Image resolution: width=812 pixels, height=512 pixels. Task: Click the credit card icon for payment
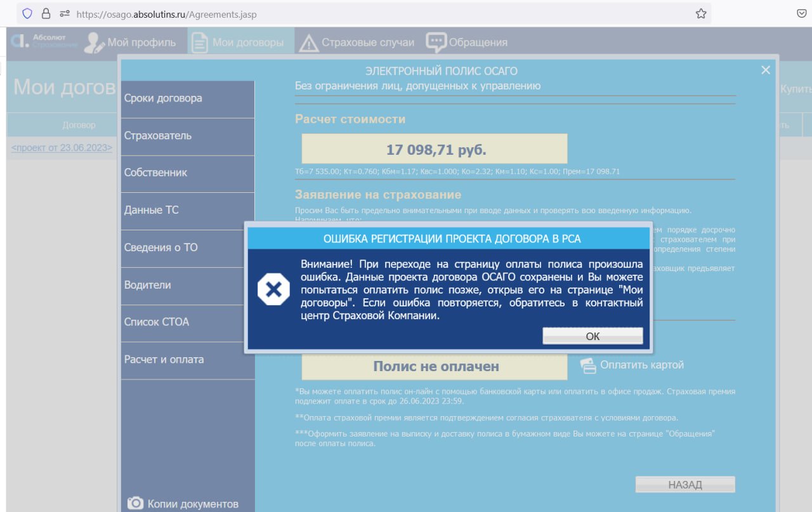tap(588, 365)
